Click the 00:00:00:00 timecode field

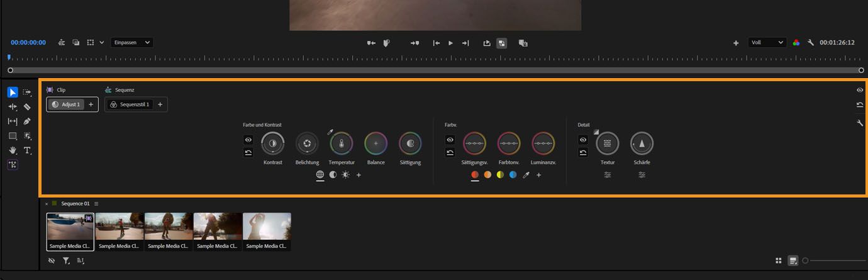coord(28,43)
